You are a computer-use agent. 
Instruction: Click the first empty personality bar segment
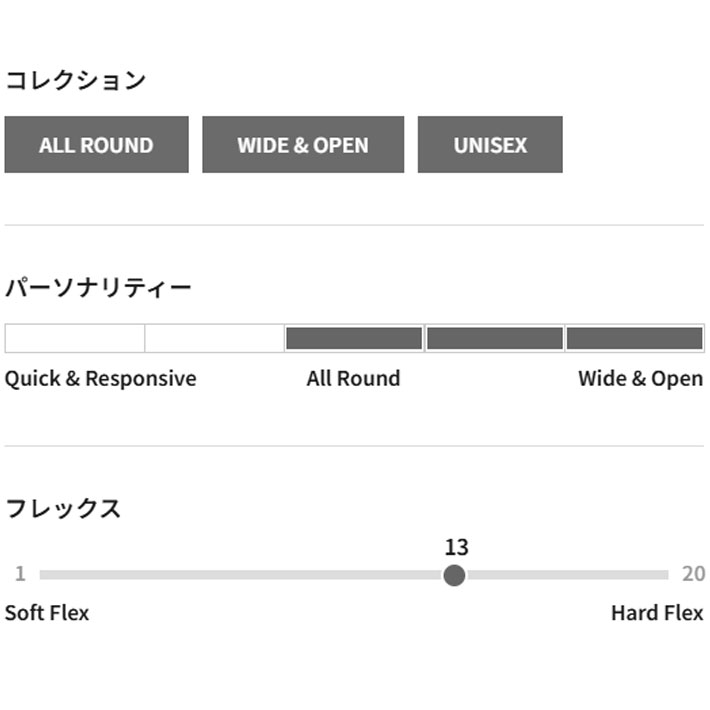tap(75, 339)
